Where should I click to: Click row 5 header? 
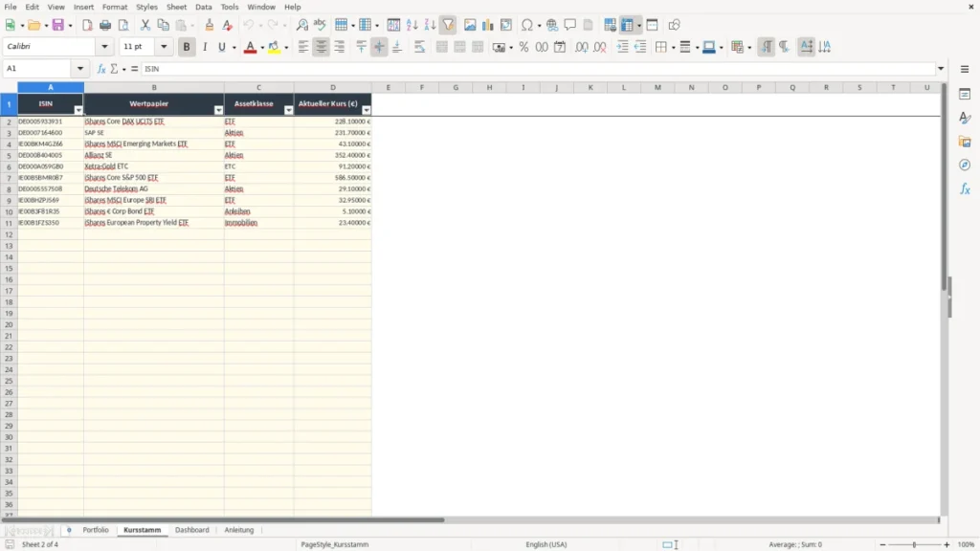pos(9,156)
